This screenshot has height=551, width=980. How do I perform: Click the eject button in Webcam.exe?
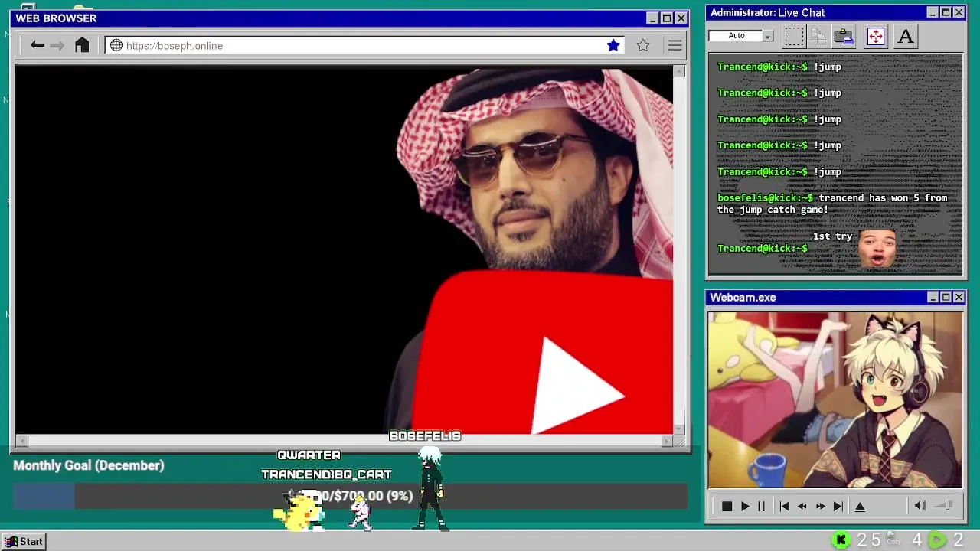(x=860, y=507)
